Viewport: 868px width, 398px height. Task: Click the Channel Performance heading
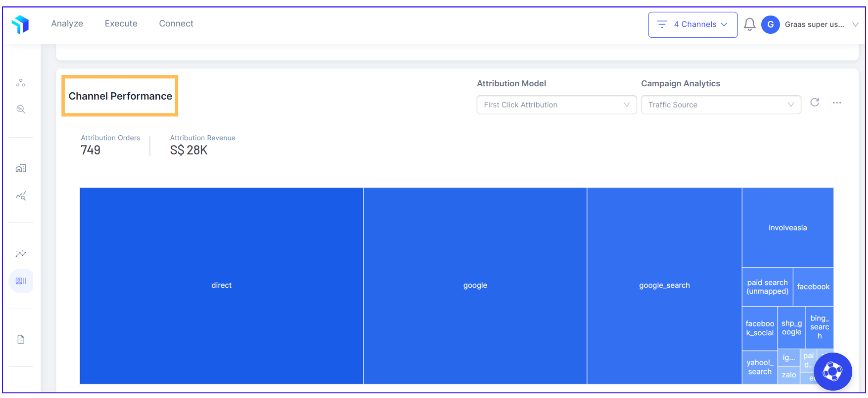pyautogui.click(x=120, y=96)
